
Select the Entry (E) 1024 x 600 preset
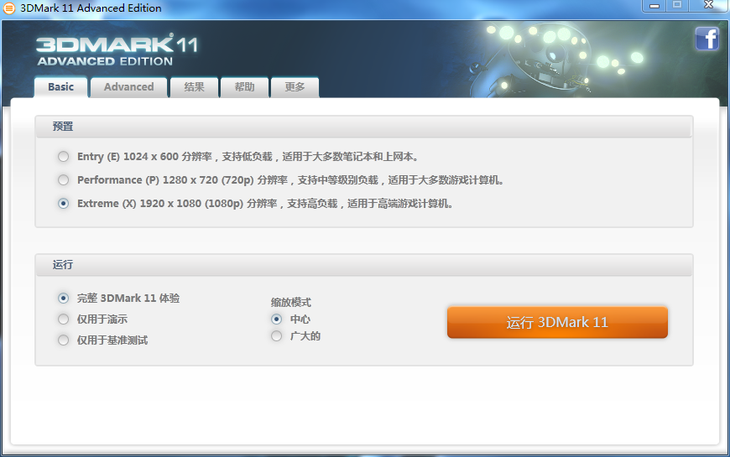(x=64, y=157)
